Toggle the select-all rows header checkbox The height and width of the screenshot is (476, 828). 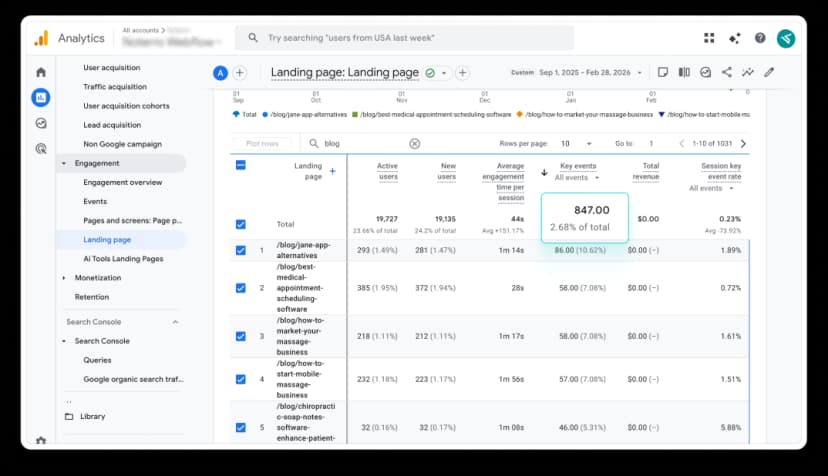point(240,165)
